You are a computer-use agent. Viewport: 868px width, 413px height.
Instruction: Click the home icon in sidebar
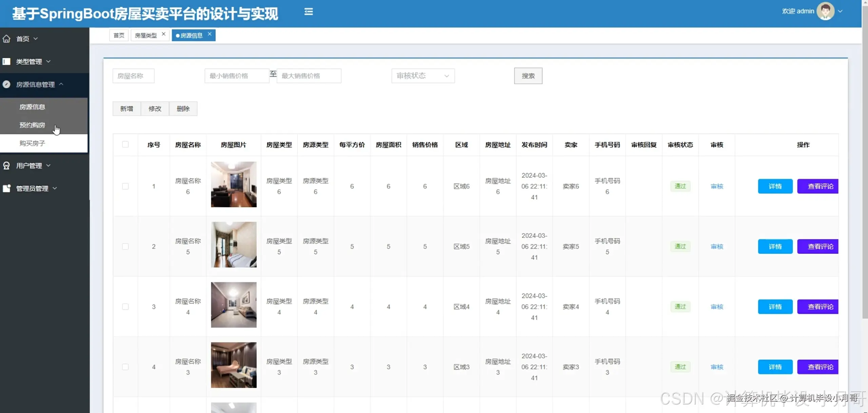coord(6,39)
